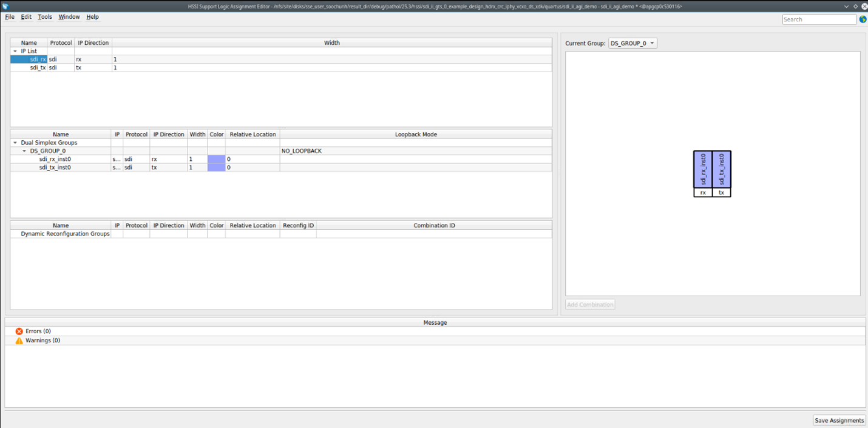This screenshot has height=428, width=868.
Task: Click the sdi_tx_inst0 block in diagram
Action: pyautogui.click(x=722, y=169)
